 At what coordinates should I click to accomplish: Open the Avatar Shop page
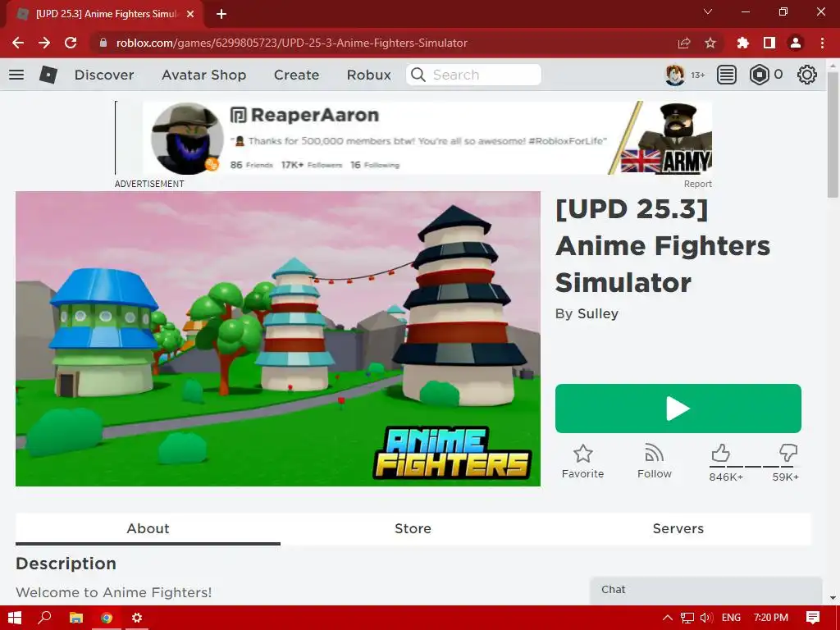[203, 75]
